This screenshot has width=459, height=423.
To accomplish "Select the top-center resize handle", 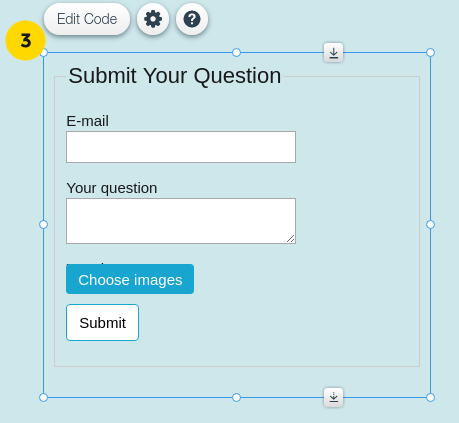I will coord(236,52).
